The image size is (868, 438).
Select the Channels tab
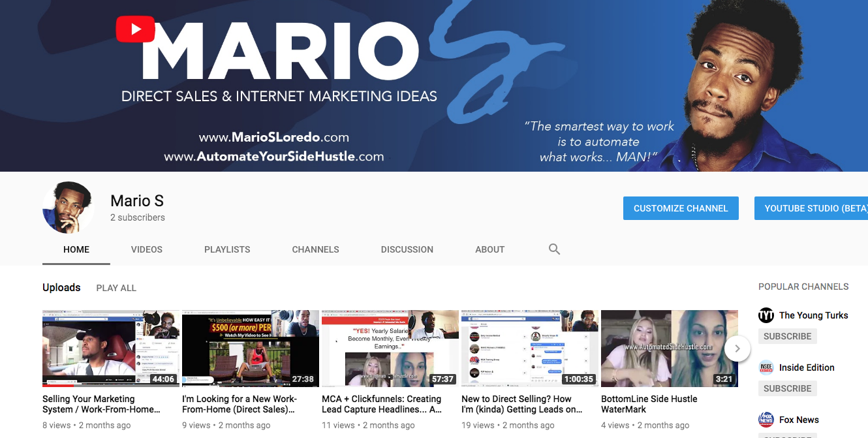coord(316,249)
